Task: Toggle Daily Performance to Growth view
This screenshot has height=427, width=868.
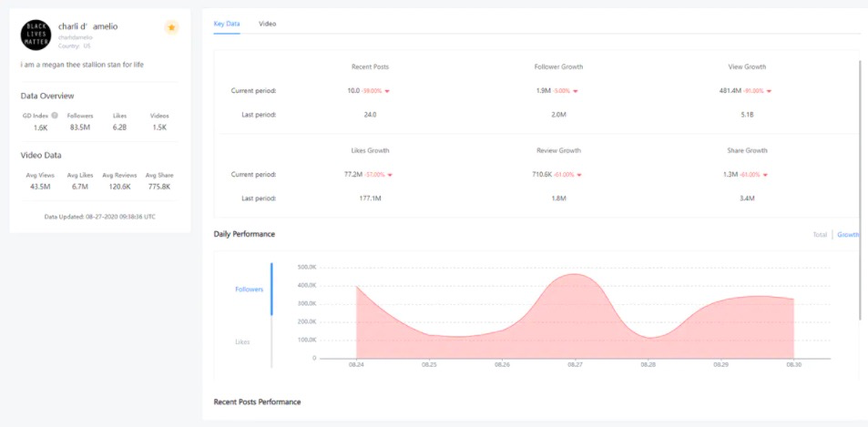Action: [848, 235]
